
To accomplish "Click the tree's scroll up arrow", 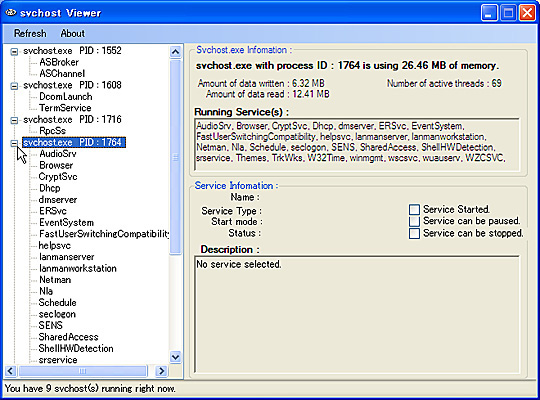I will (x=175, y=52).
